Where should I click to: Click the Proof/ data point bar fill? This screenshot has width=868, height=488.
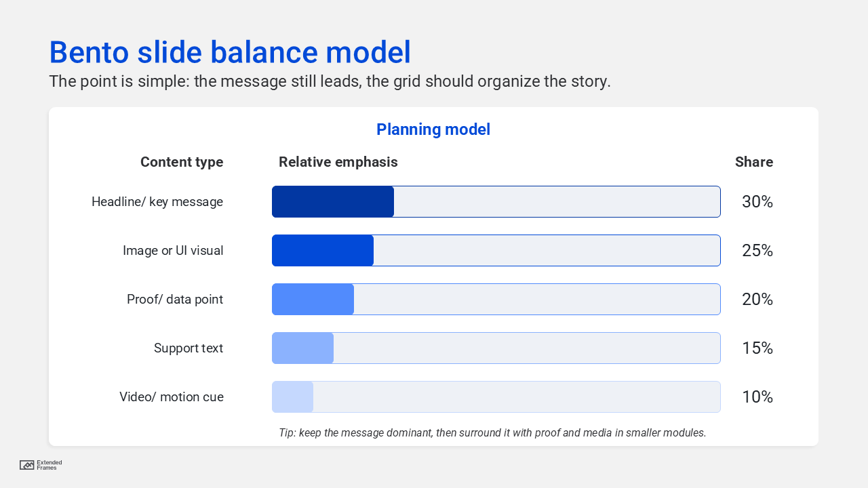click(x=313, y=300)
